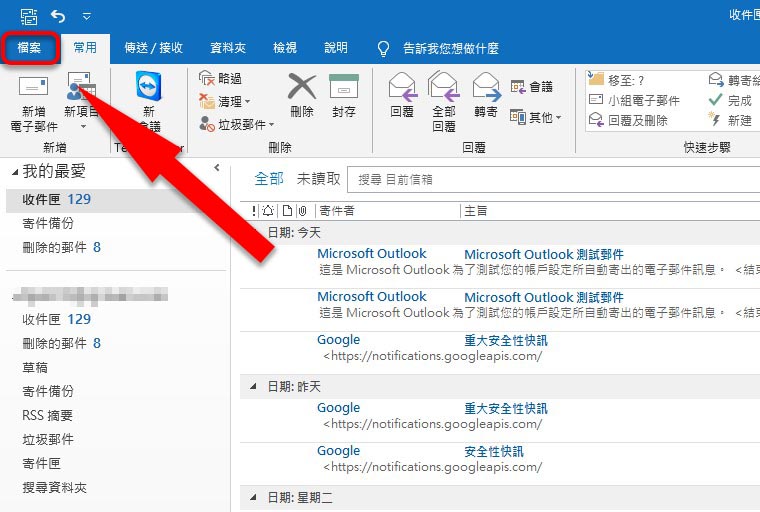The height and width of the screenshot is (512, 760).
Task: Open the account's 寄件備份 folder
Action: pyautogui.click(x=48, y=391)
